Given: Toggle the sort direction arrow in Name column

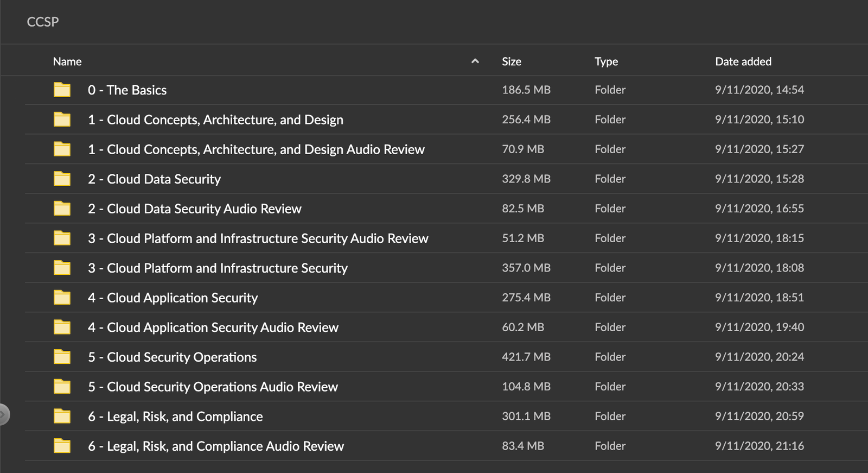Looking at the screenshot, I should click(x=475, y=61).
